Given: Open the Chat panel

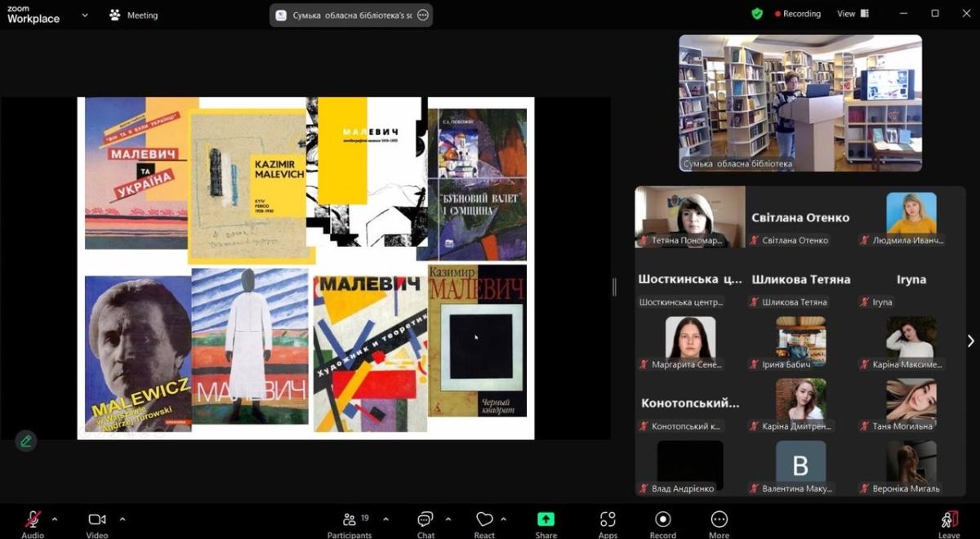Looking at the screenshot, I should 425,520.
